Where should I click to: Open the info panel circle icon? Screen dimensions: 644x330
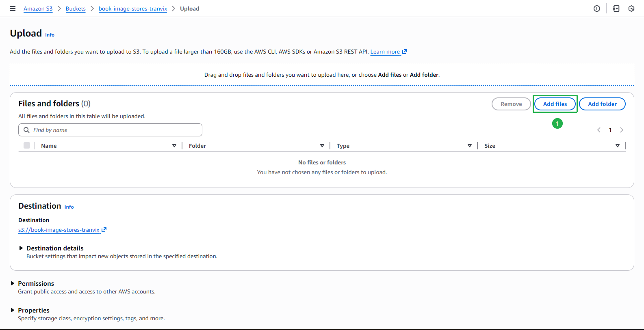click(x=597, y=9)
